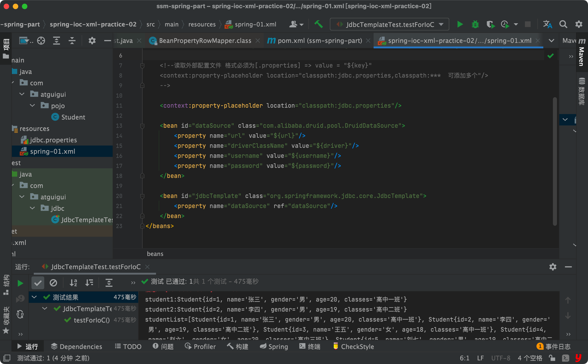The height and width of the screenshot is (364, 588).
Task: Toggle alphabetical sort of test results
Action: (x=73, y=283)
